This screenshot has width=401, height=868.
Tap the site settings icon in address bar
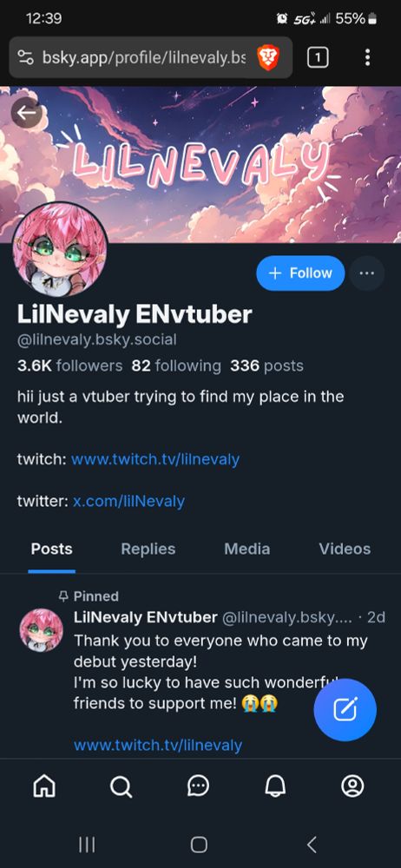click(25, 57)
